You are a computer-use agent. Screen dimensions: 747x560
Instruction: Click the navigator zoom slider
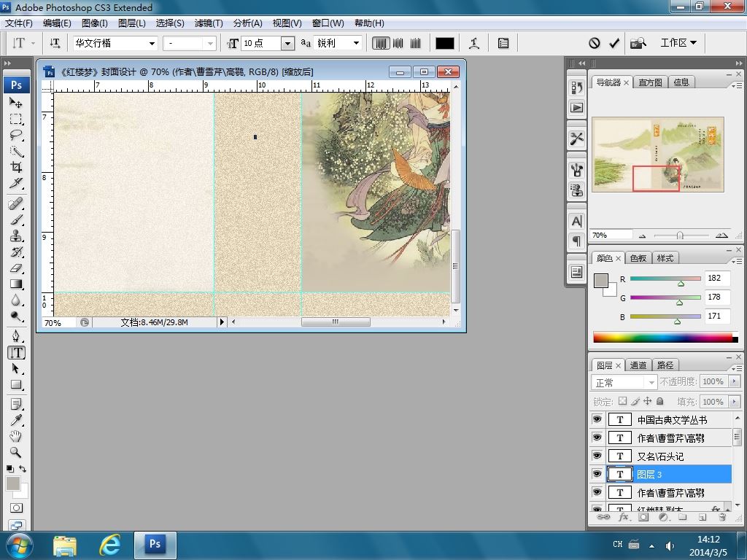(681, 236)
